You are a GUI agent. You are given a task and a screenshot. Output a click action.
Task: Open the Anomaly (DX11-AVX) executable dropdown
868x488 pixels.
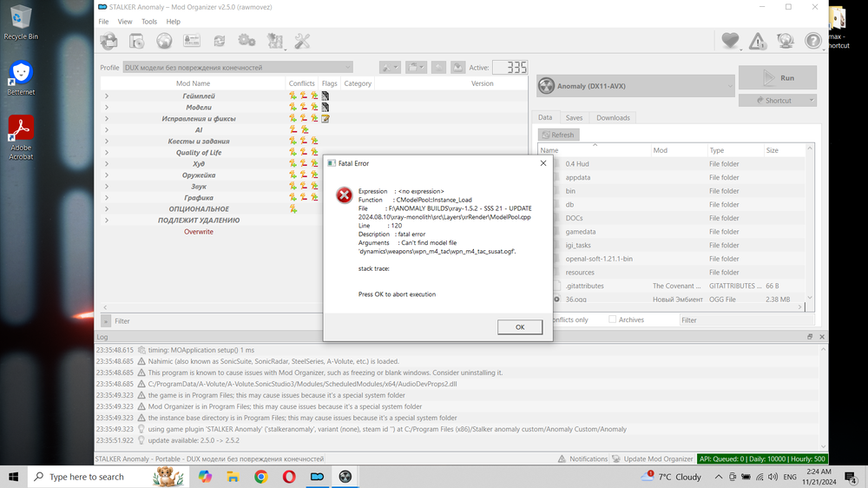click(635, 86)
